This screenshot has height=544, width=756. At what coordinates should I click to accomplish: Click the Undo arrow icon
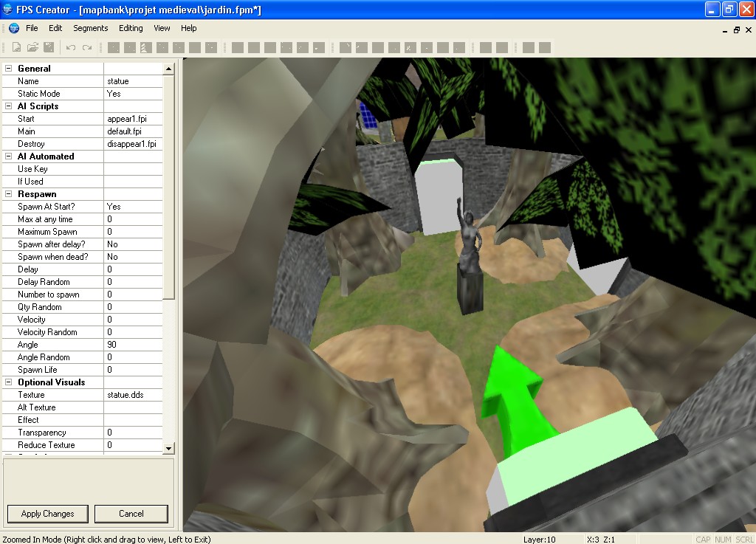pos(71,47)
